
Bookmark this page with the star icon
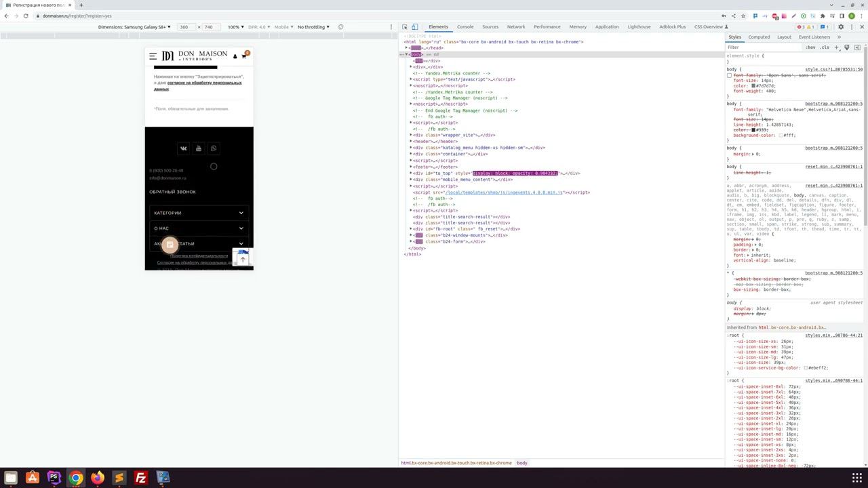(743, 16)
